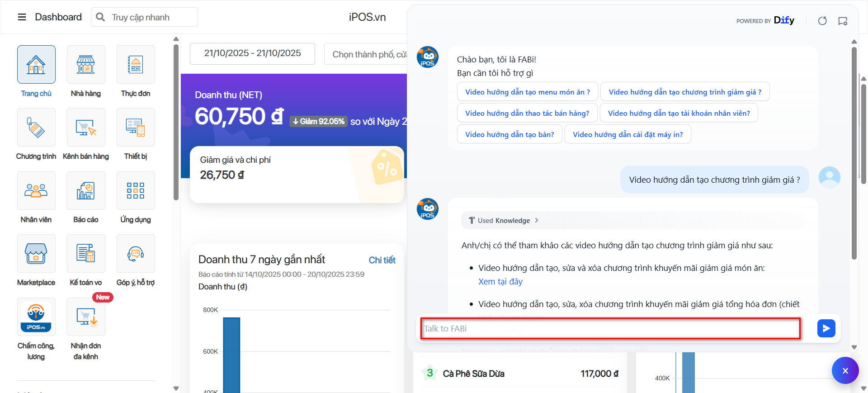Open the Marketplace icon

tap(36, 254)
